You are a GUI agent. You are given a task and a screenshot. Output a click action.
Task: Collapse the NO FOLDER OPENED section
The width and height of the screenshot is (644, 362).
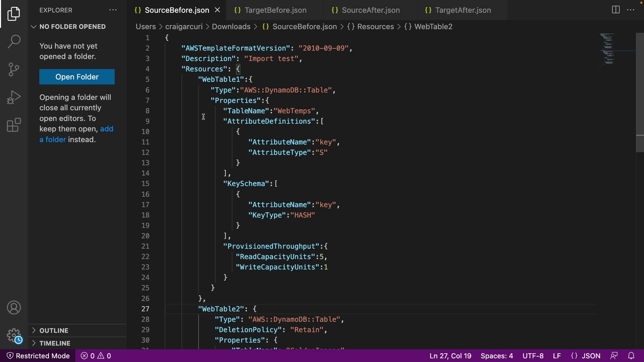[72, 26]
